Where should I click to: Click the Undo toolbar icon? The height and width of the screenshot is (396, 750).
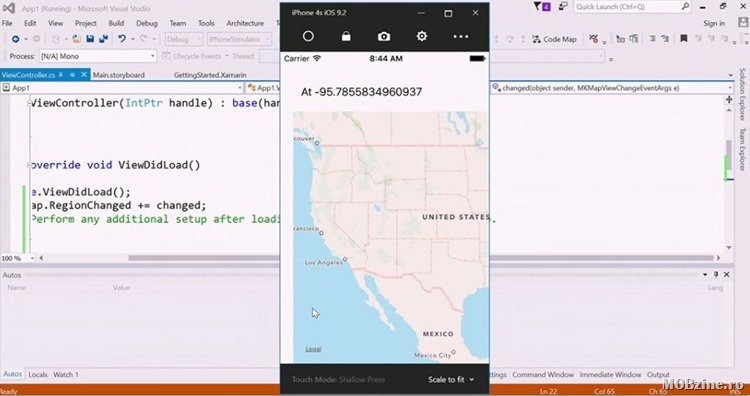coord(122,39)
